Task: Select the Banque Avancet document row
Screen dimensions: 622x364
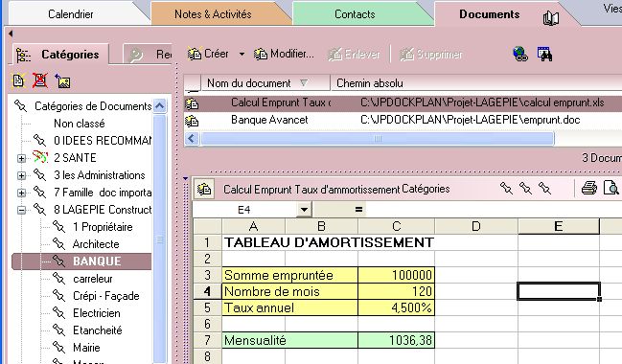Action: pos(403,120)
